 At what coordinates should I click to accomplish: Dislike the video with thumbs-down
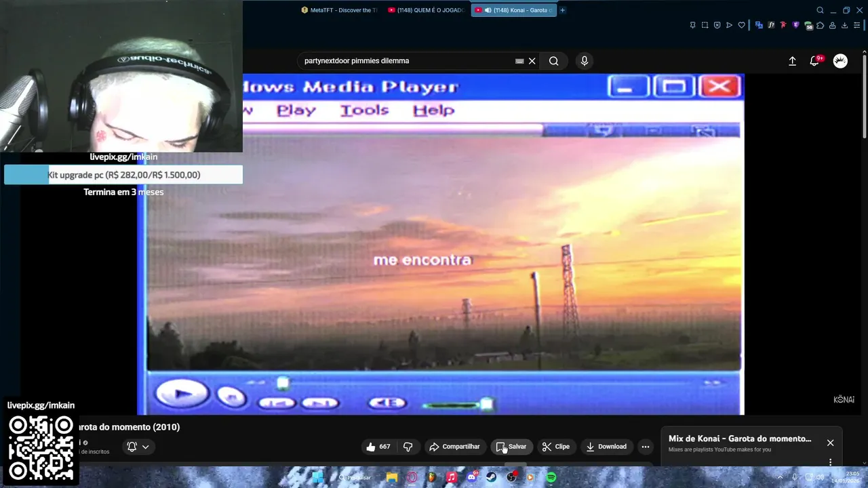[408, 447]
